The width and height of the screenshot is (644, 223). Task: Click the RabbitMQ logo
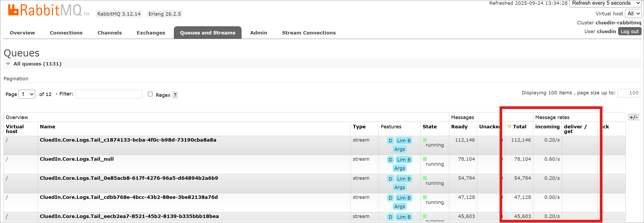[x=45, y=11]
